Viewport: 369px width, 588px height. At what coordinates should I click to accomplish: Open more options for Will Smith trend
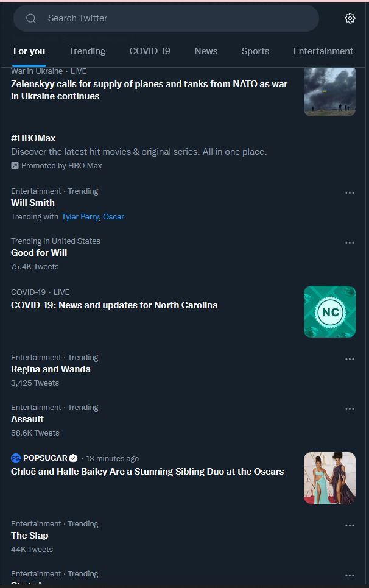tap(350, 193)
